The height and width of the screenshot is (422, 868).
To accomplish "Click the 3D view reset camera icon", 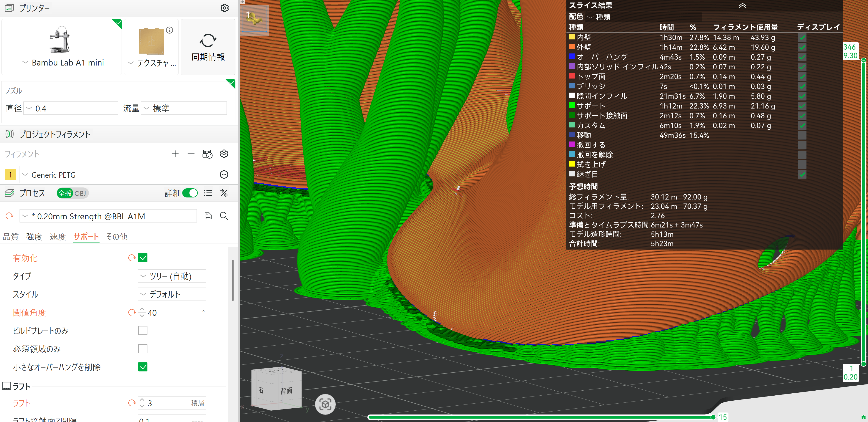I will click(x=325, y=404).
